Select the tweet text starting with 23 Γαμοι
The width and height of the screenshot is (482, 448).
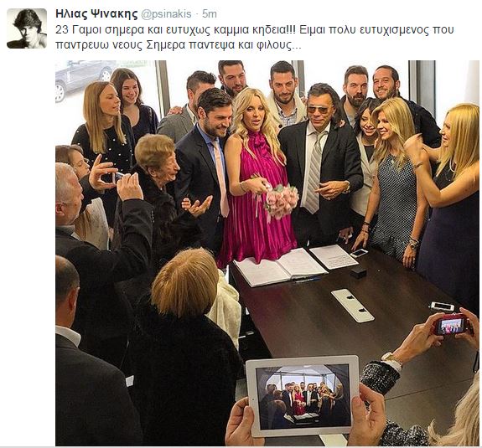[x=255, y=37]
